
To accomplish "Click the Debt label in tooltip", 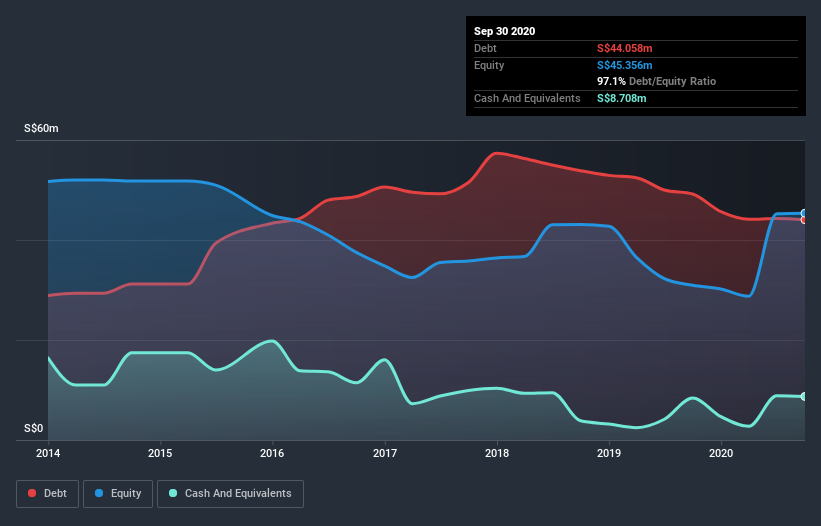I will coord(485,48).
